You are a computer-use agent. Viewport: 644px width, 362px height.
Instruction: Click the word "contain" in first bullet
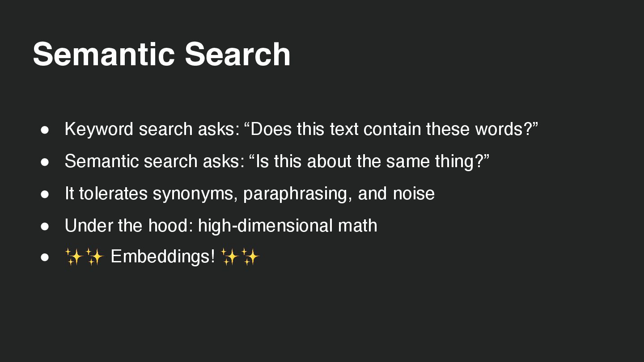pos(392,129)
